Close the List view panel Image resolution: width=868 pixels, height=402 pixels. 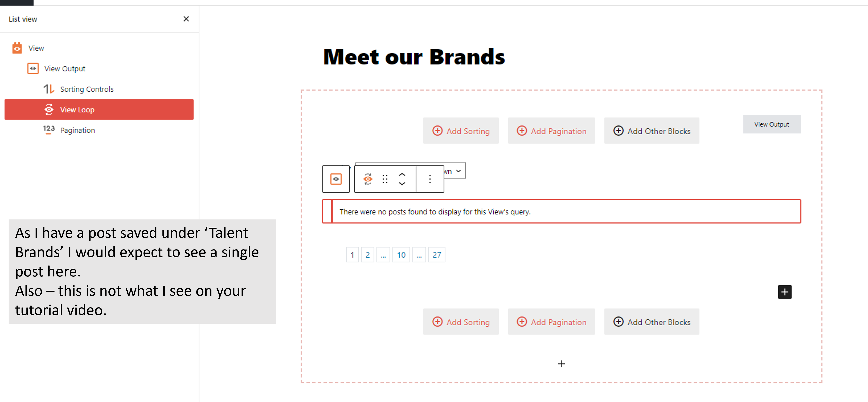[x=186, y=19]
